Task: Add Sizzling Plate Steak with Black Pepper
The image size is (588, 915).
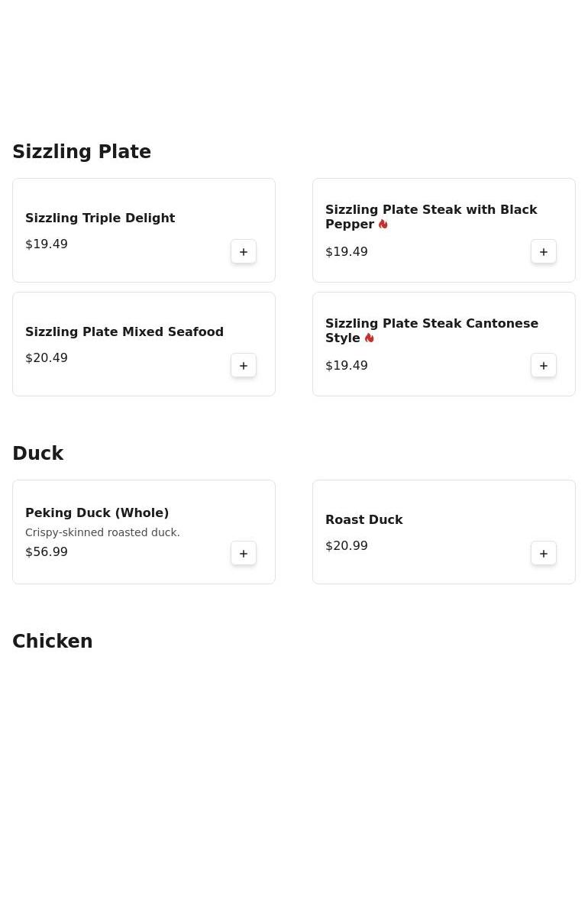Action: coord(544,252)
